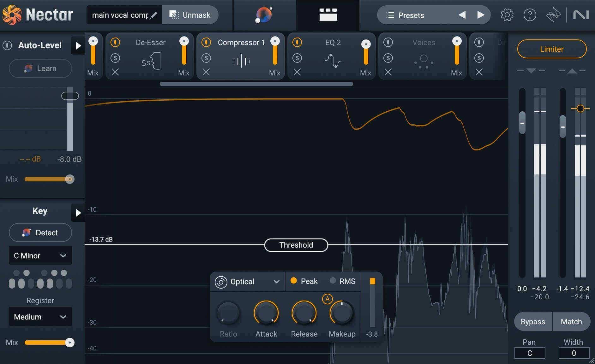
Task: Remove the Voices module
Action: 388,72
